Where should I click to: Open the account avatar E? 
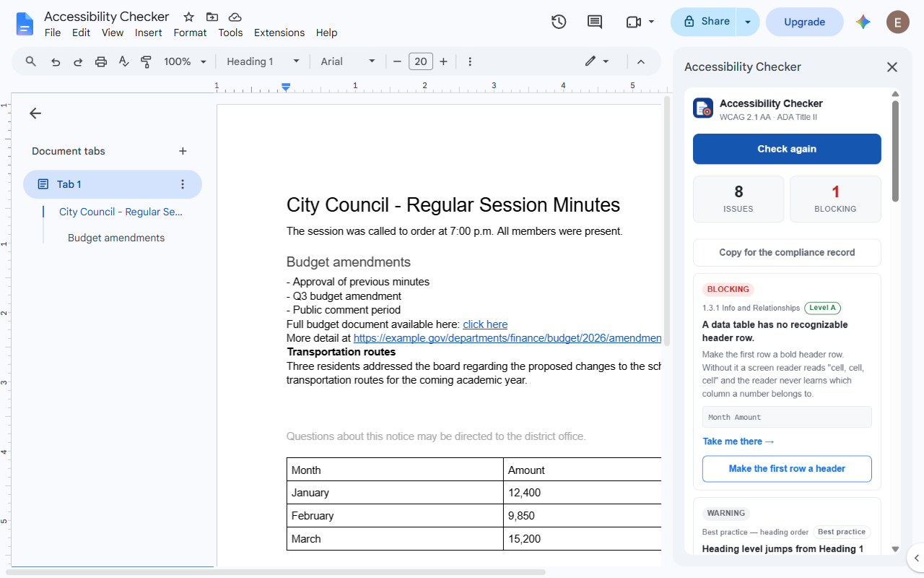[x=897, y=22]
